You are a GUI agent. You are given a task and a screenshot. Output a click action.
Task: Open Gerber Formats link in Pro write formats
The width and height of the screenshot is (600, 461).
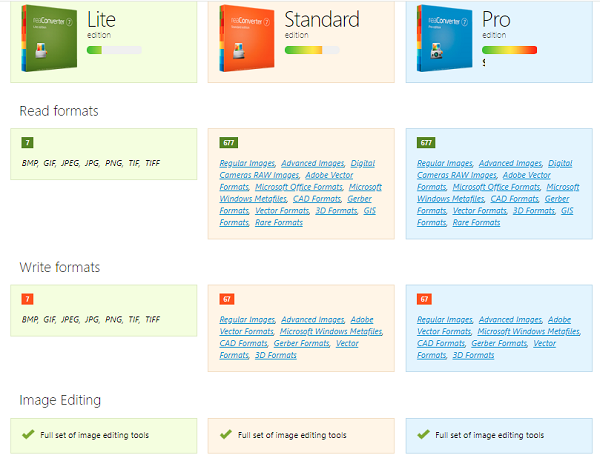point(499,344)
